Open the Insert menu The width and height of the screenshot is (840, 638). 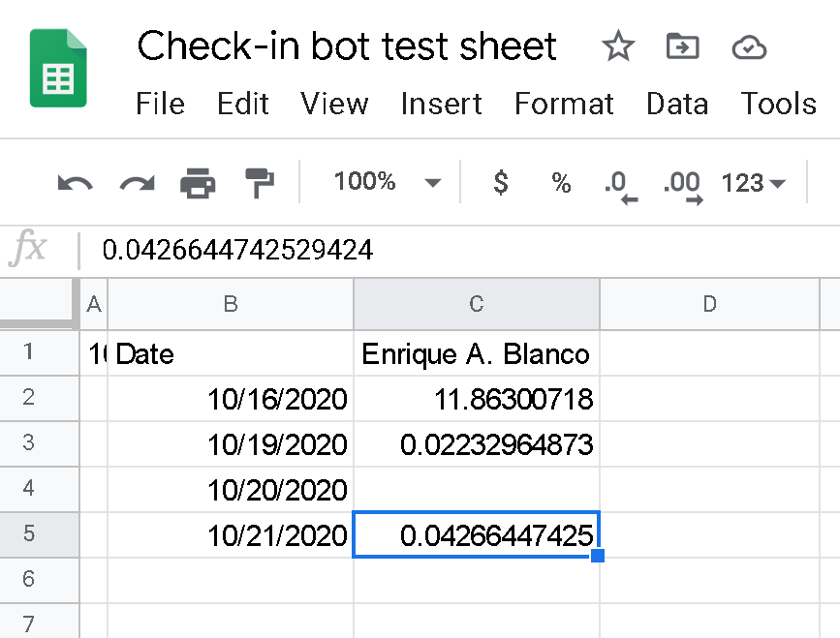click(442, 104)
